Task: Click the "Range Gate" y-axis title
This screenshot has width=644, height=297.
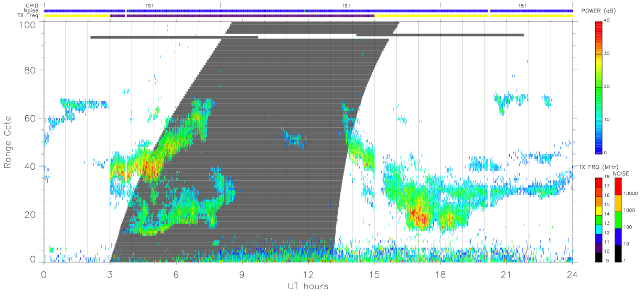Action: pos(8,142)
